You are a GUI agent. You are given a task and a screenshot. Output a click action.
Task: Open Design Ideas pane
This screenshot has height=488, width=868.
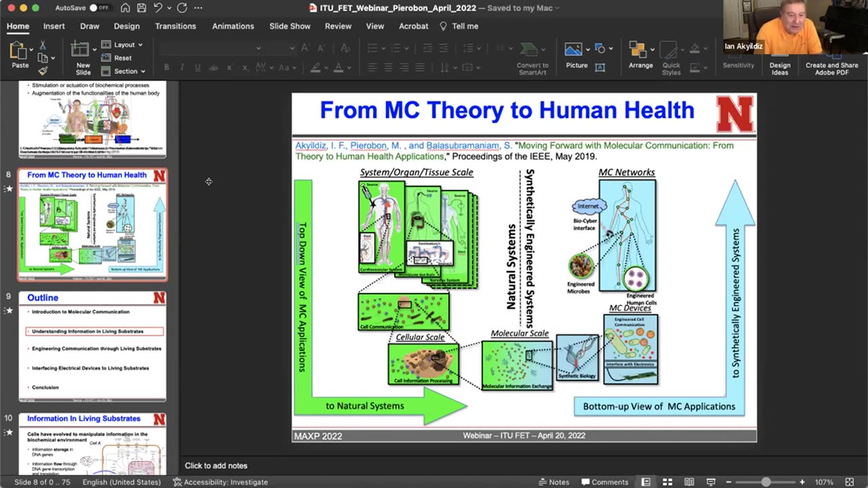click(x=780, y=58)
